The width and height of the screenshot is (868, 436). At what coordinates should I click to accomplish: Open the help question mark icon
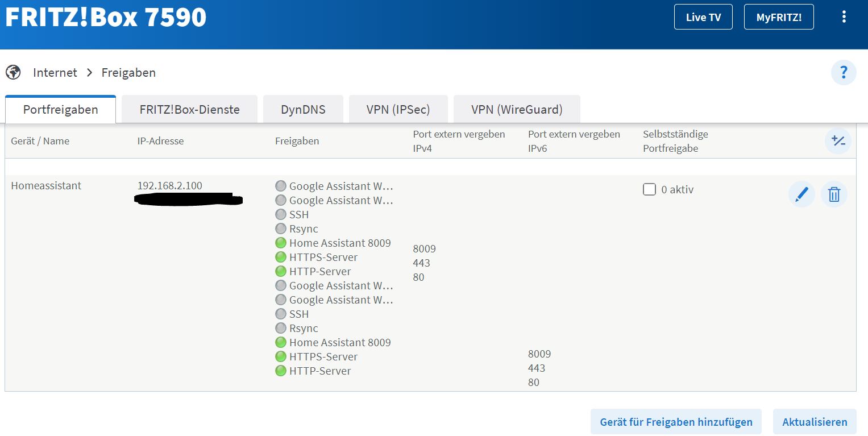point(844,72)
